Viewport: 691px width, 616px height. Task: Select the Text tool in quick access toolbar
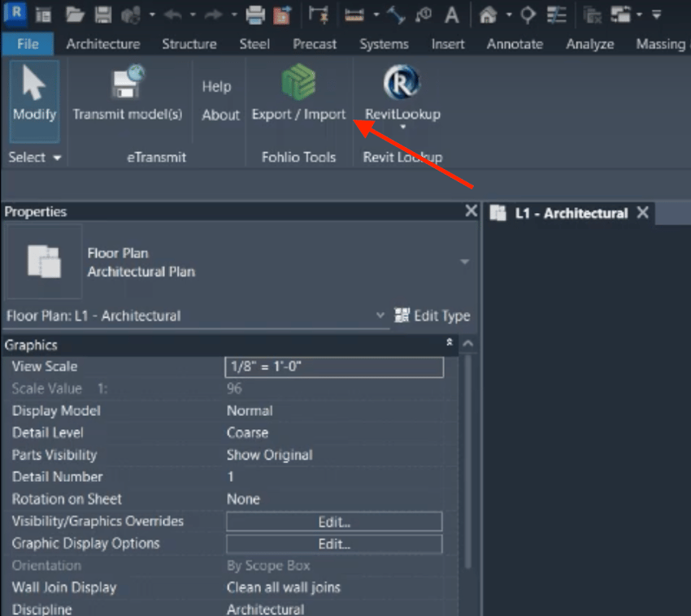pos(450,15)
